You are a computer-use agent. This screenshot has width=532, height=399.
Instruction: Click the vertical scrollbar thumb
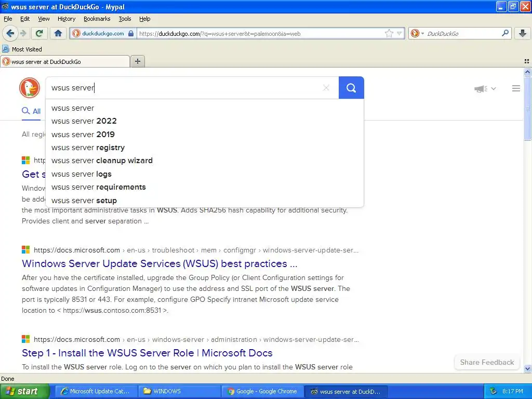[528, 108]
